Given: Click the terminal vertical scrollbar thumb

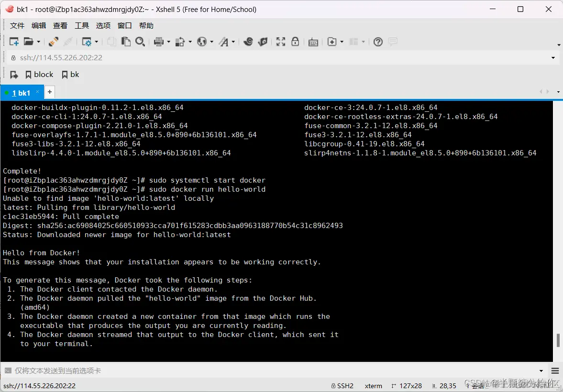Looking at the screenshot, I should pyautogui.click(x=558, y=340).
